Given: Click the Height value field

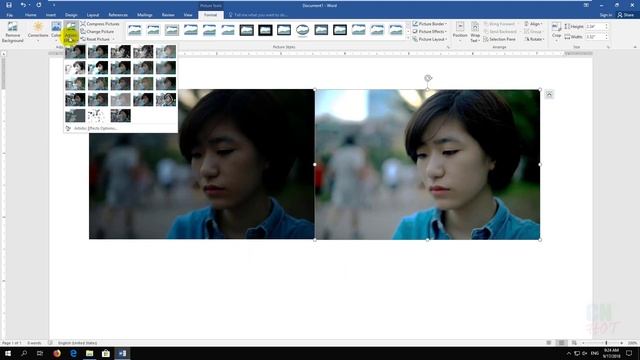Looking at the screenshot, I should point(596,27).
